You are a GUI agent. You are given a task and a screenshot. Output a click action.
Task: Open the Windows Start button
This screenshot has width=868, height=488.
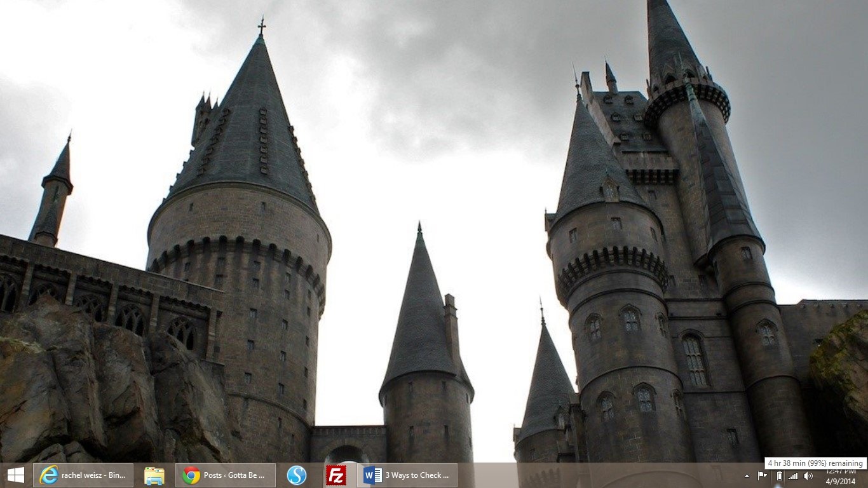[x=15, y=475]
